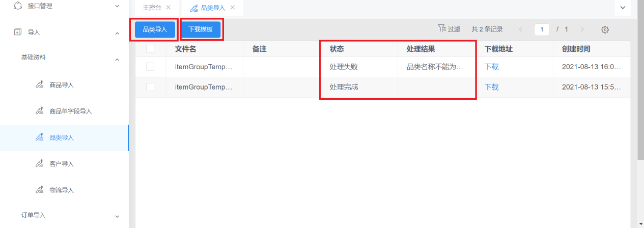Click the 物流导入 icon
This screenshot has height=228, width=644.
[39, 190]
